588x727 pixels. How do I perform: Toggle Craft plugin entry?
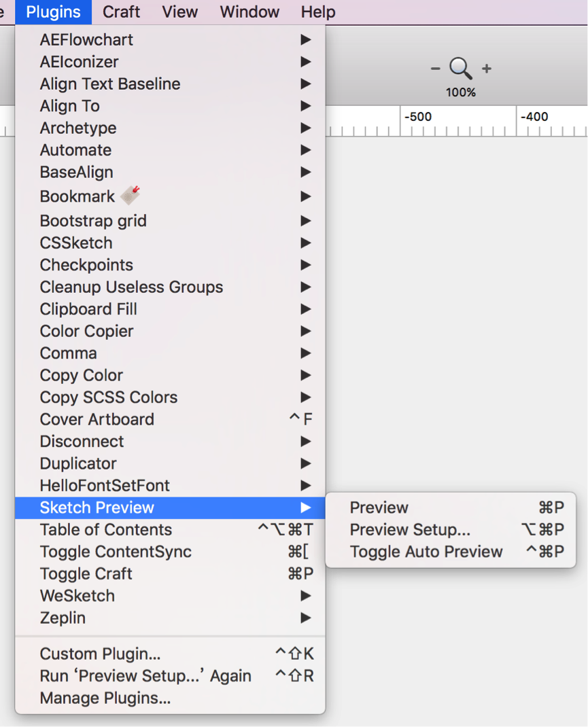pos(86,573)
